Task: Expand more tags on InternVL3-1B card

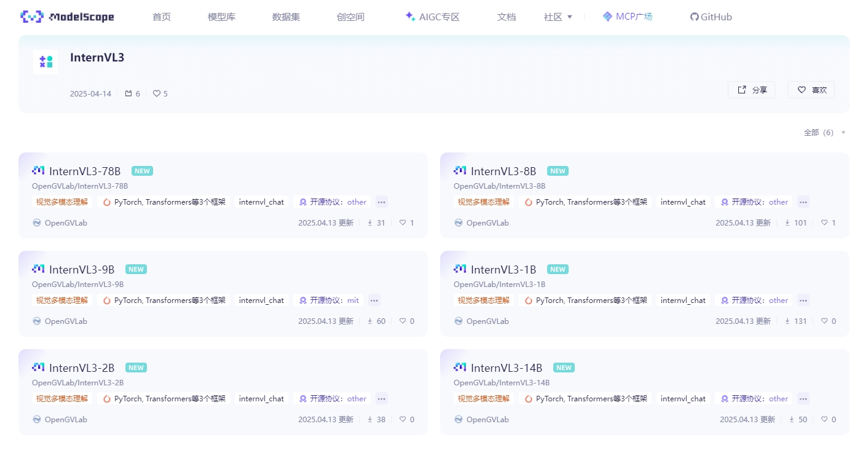Action: 803,300
